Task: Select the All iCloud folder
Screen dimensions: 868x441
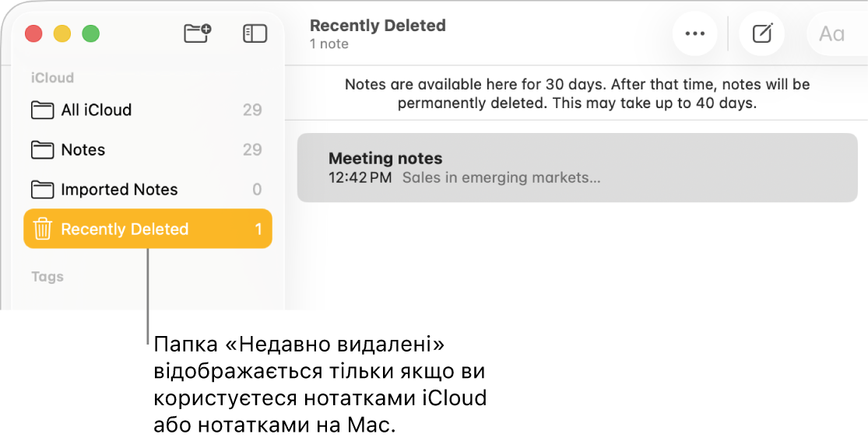Action: pos(97,110)
